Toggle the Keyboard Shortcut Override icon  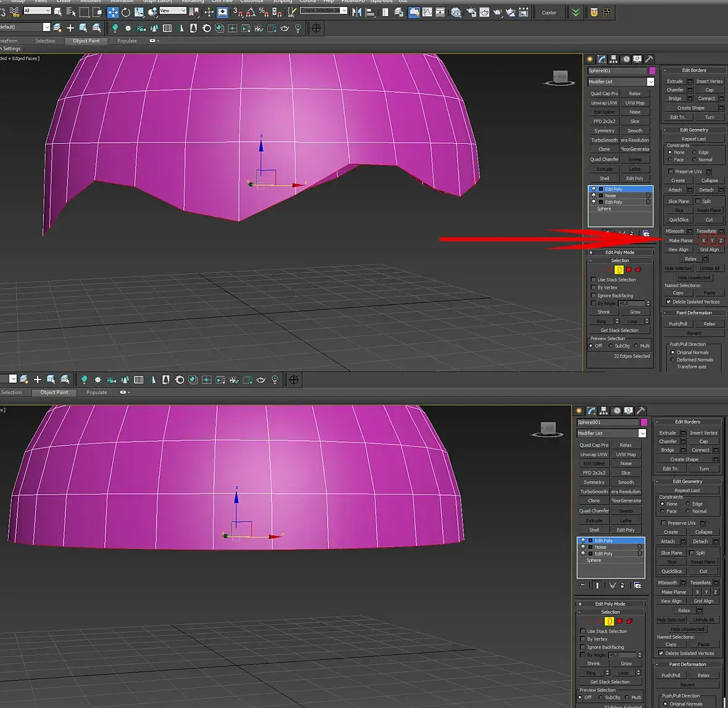pyautogui.click(x=223, y=12)
